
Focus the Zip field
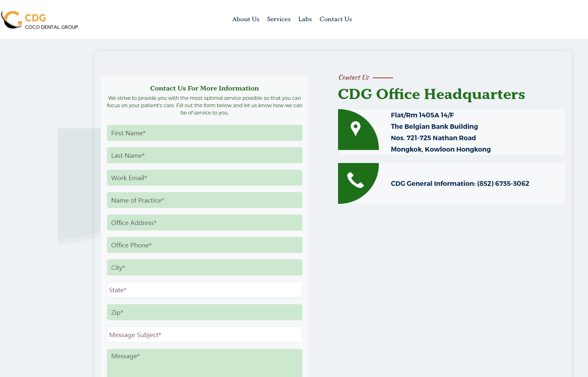pos(205,312)
